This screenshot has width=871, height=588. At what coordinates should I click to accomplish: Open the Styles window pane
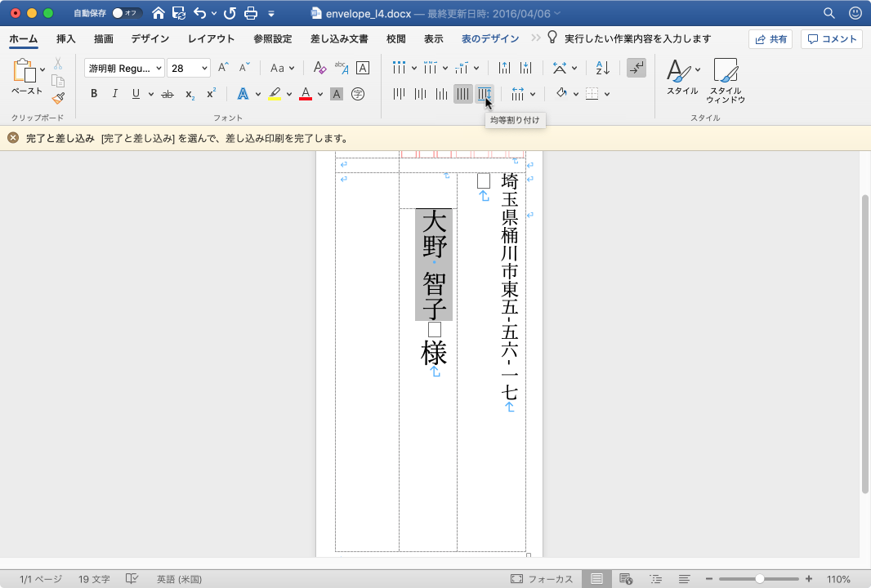726,81
